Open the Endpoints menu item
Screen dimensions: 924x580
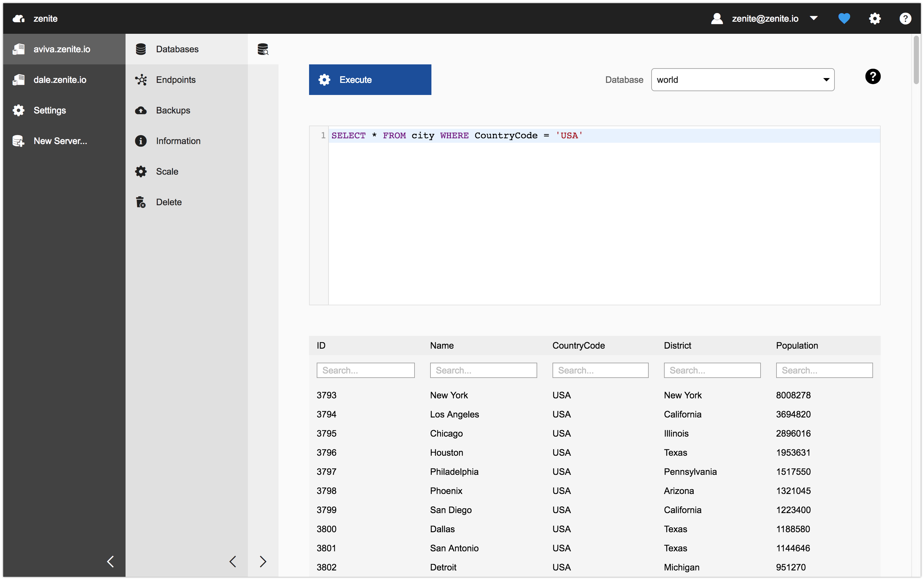click(x=176, y=80)
